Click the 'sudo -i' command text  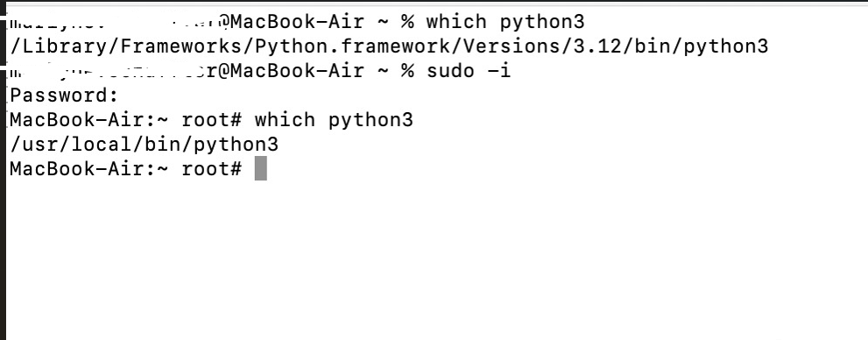[x=469, y=71]
